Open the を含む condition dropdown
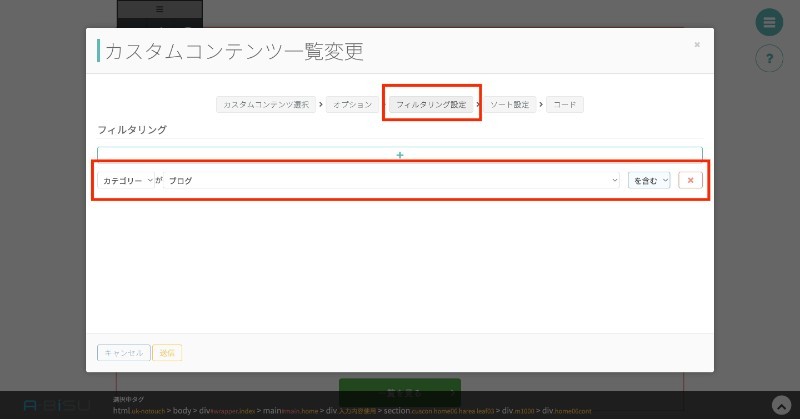The height and width of the screenshot is (419, 800). [649, 180]
